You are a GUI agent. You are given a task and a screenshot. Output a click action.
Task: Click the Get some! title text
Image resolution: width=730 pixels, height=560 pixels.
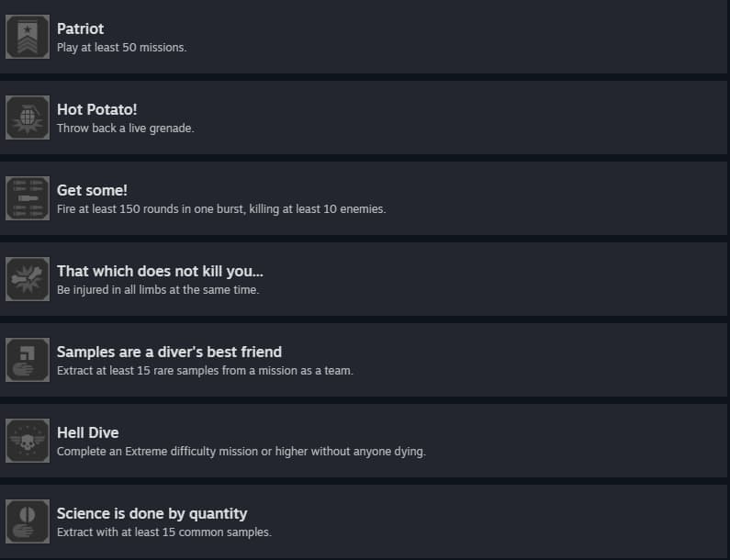click(x=92, y=190)
